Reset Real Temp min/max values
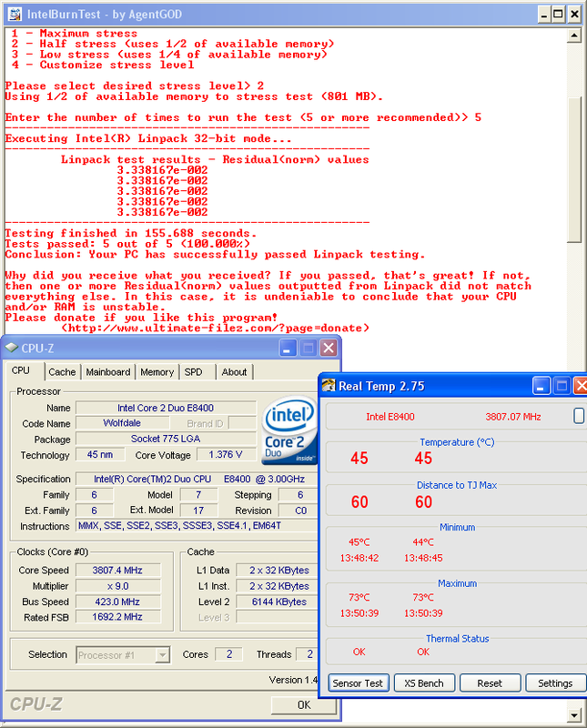587x728 pixels. coord(490,683)
